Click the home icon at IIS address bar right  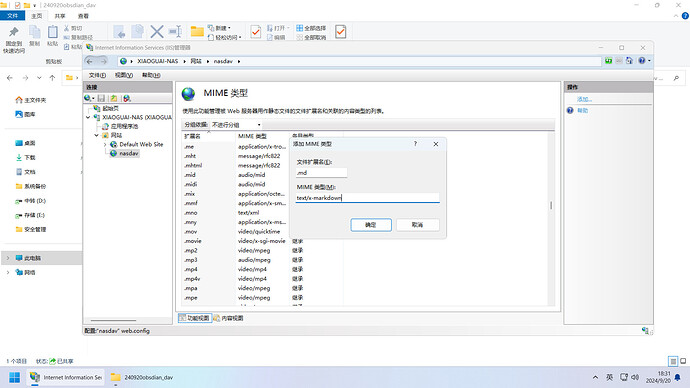click(629, 61)
